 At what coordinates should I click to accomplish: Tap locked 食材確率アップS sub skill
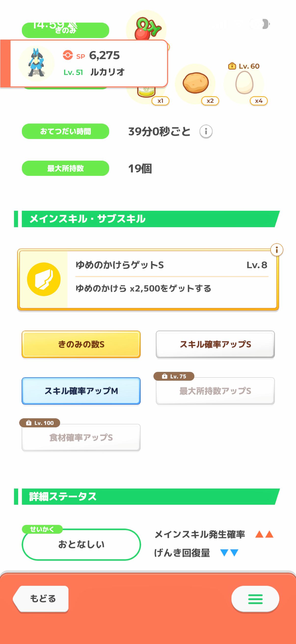tap(81, 438)
